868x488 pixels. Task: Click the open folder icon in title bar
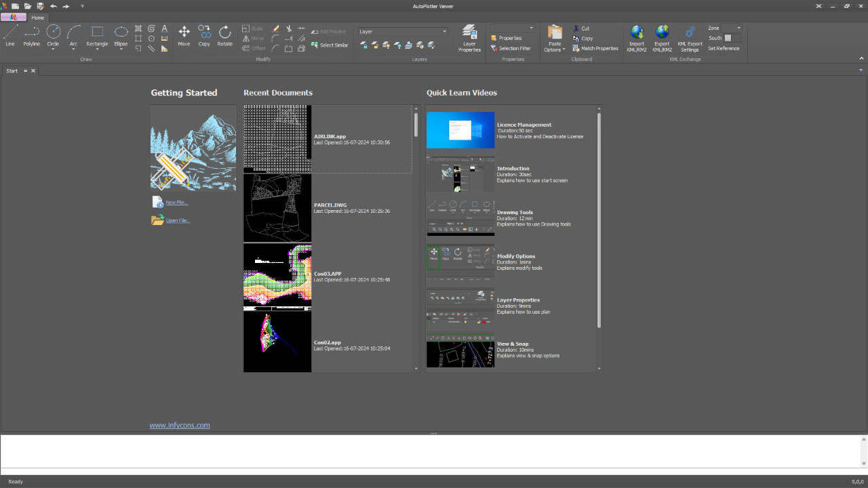(28, 6)
